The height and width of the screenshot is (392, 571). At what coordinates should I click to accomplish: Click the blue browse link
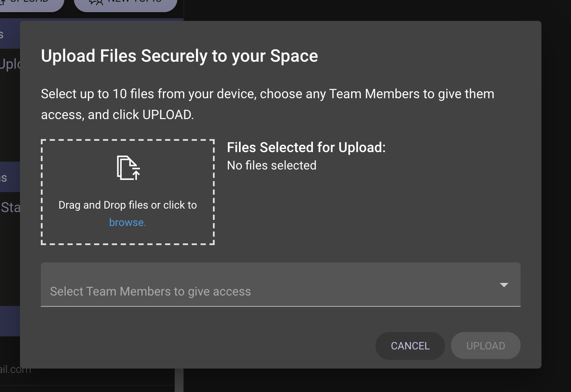point(127,223)
